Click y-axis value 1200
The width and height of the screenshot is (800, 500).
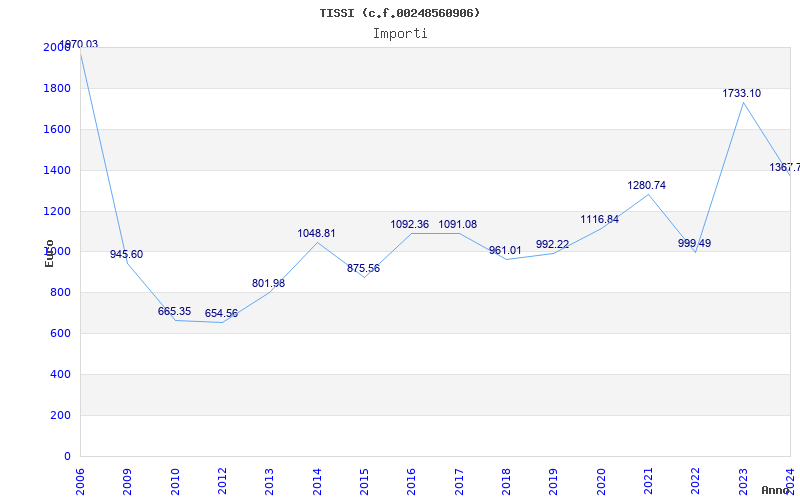[57, 211]
